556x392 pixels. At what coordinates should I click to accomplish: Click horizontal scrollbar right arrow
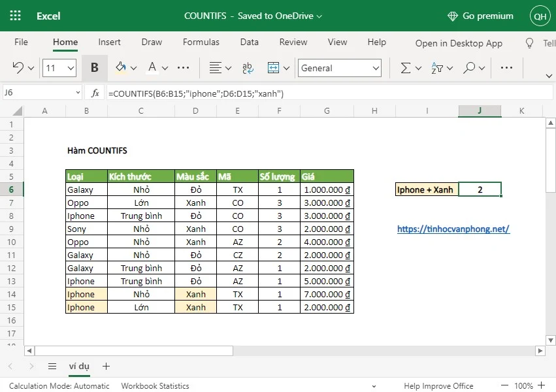pyautogui.click(x=540, y=351)
